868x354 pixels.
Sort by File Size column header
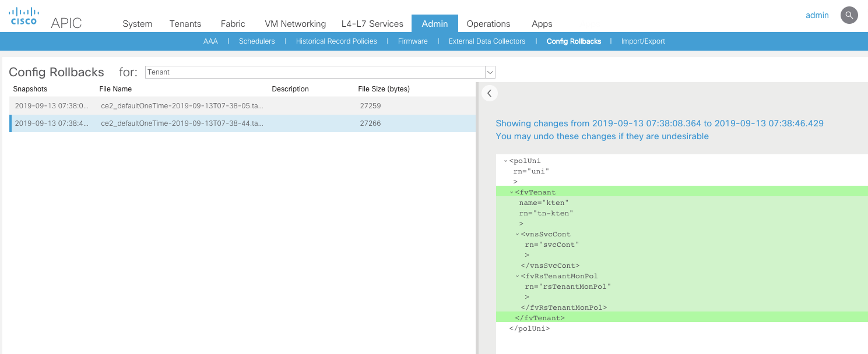[x=384, y=89]
